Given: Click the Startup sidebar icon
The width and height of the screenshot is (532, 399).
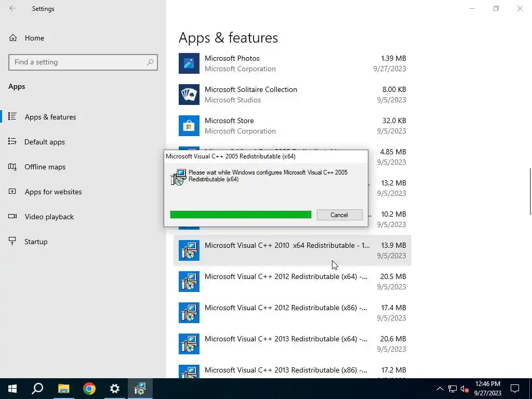Looking at the screenshot, I should click(12, 241).
